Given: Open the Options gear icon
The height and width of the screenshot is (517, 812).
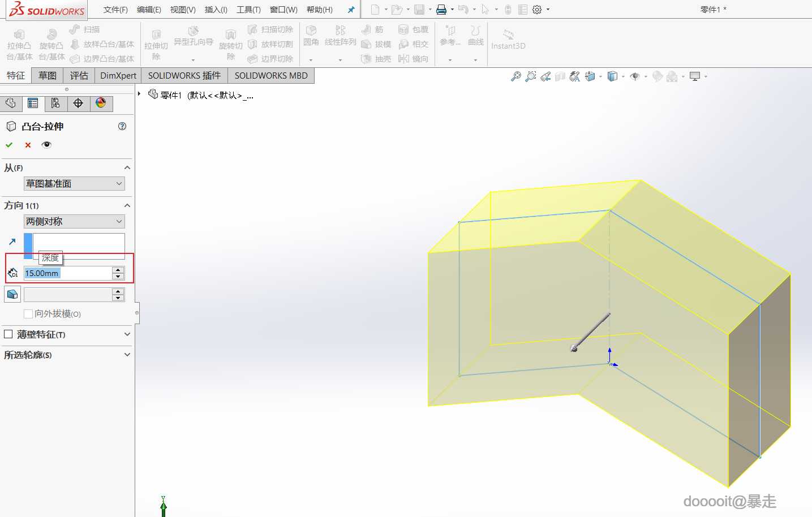Looking at the screenshot, I should (x=537, y=10).
